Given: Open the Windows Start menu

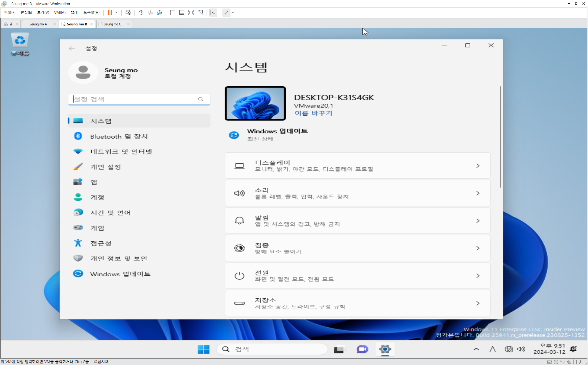Looking at the screenshot, I should point(204,349).
